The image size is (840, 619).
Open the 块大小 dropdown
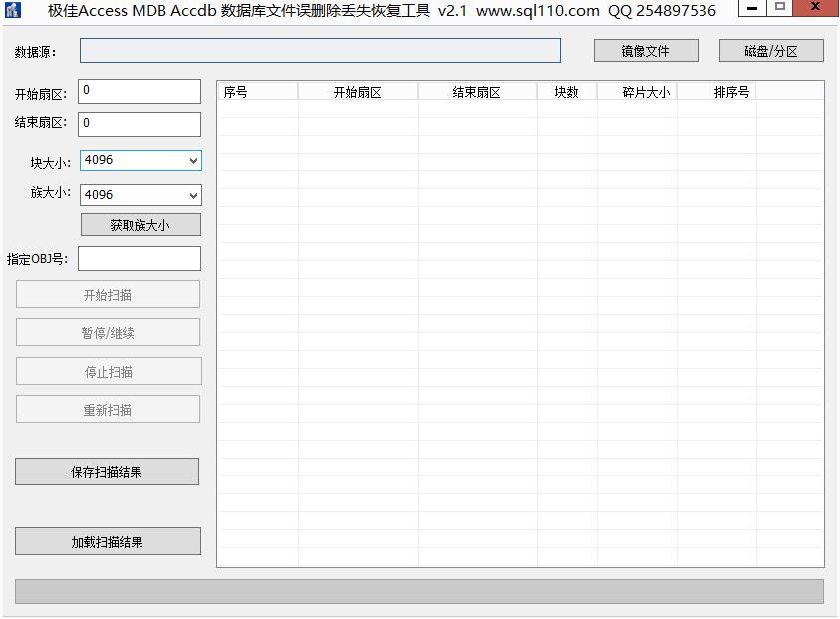[x=140, y=160]
